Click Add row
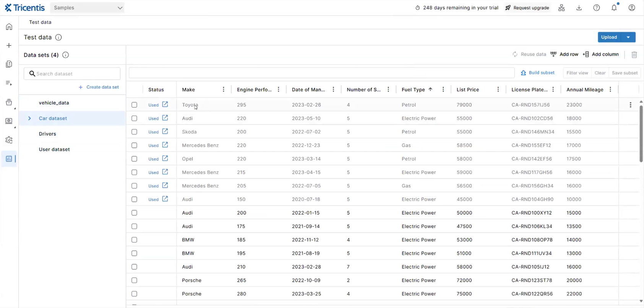 pyautogui.click(x=565, y=54)
